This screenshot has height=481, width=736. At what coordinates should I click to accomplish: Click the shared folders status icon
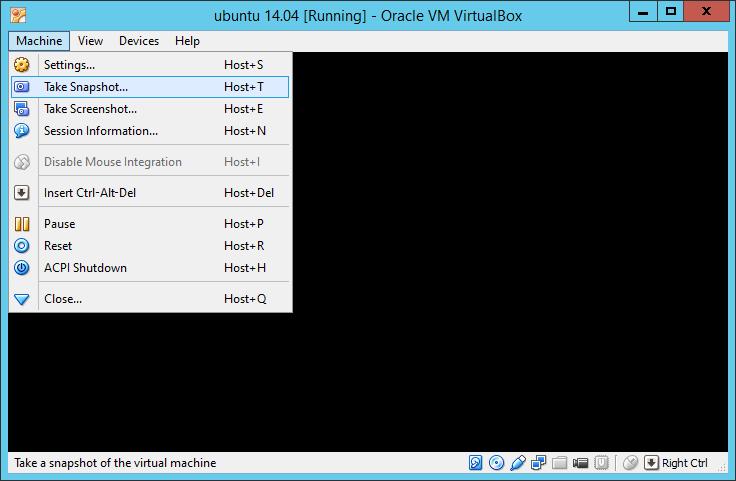[560, 463]
